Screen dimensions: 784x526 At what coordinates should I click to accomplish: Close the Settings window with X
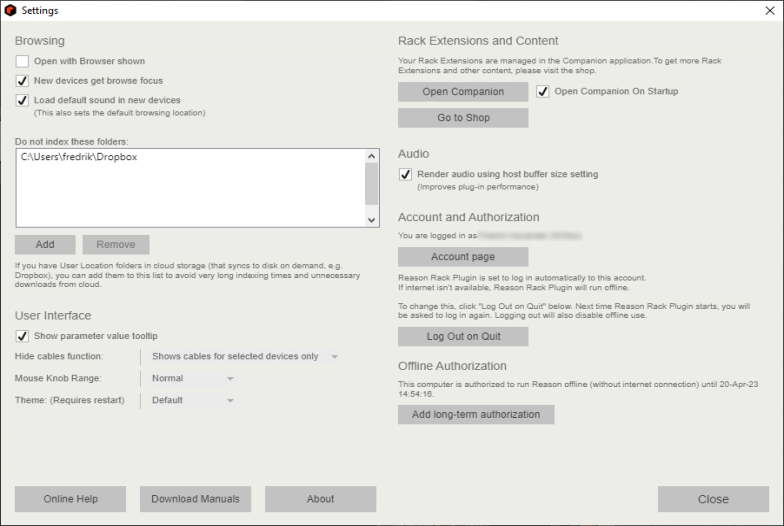click(x=770, y=10)
